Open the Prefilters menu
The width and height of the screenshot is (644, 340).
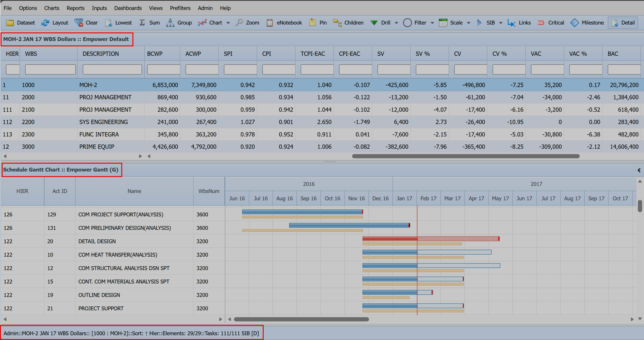180,8
